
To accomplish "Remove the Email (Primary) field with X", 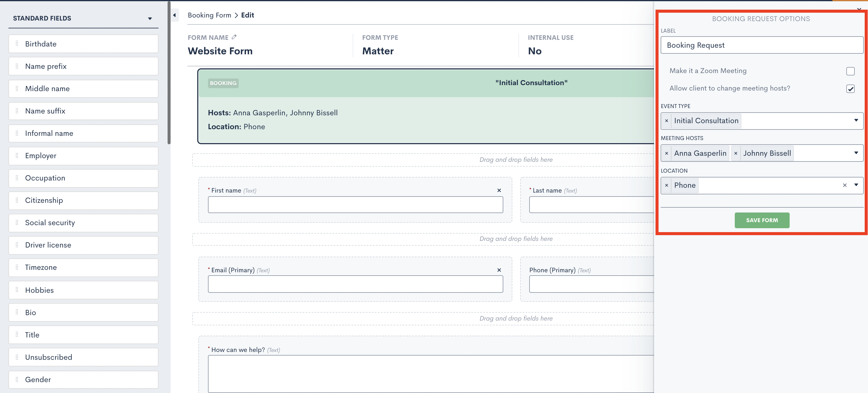I will tap(499, 270).
